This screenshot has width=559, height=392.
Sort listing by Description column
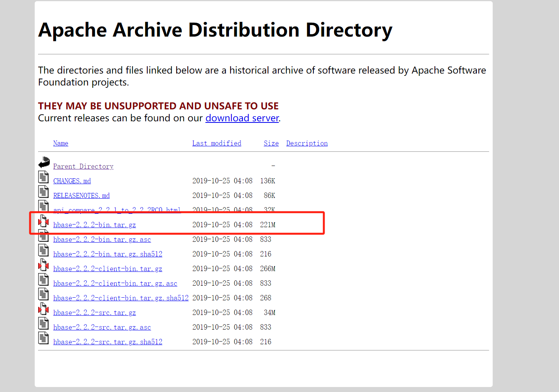coord(307,143)
